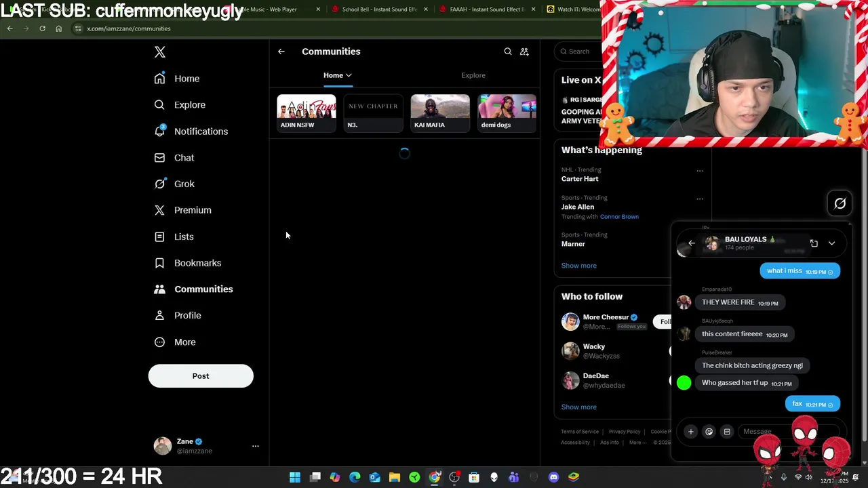The image size is (868, 488).
Task: Open the Windows Start menu
Action: click(x=295, y=477)
